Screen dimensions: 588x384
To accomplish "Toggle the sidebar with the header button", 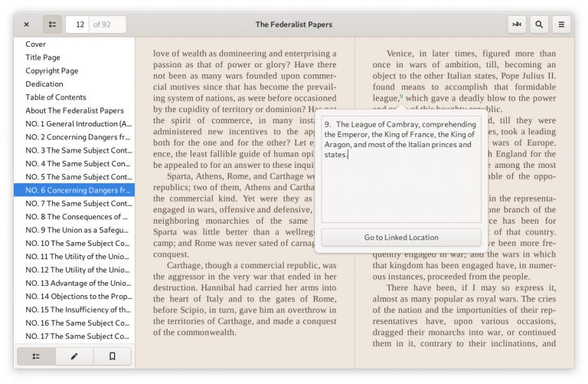I will click(53, 25).
